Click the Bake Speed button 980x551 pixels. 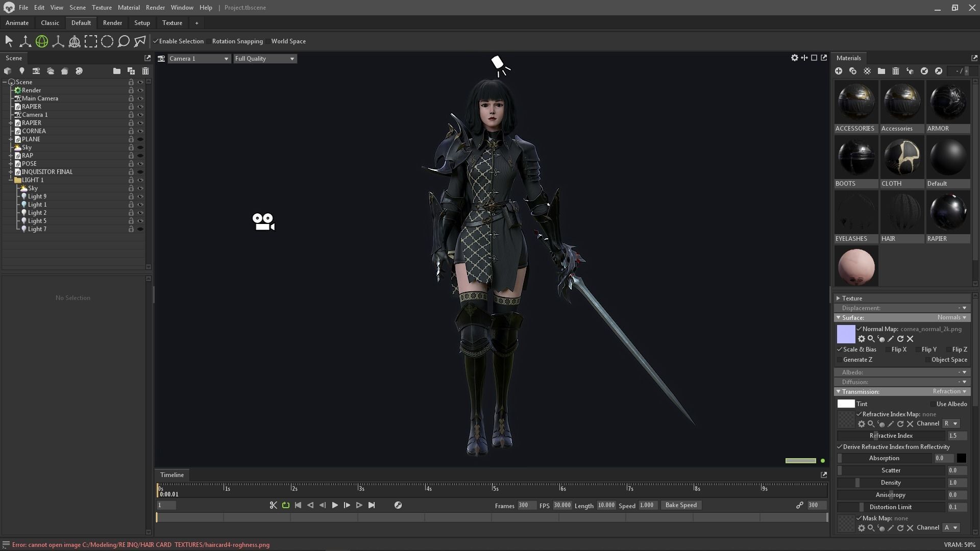click(681, 505)
